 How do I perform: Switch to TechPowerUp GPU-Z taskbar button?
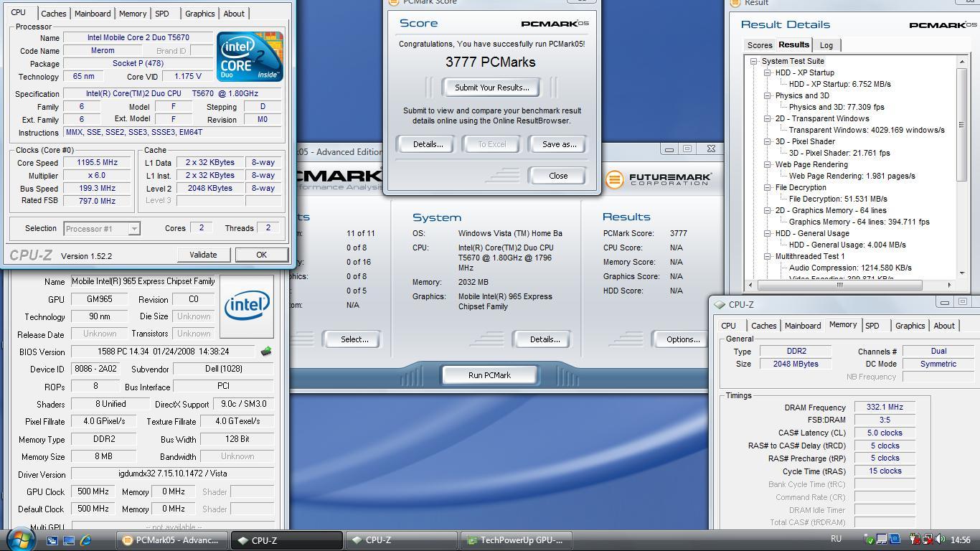(516, 540)
